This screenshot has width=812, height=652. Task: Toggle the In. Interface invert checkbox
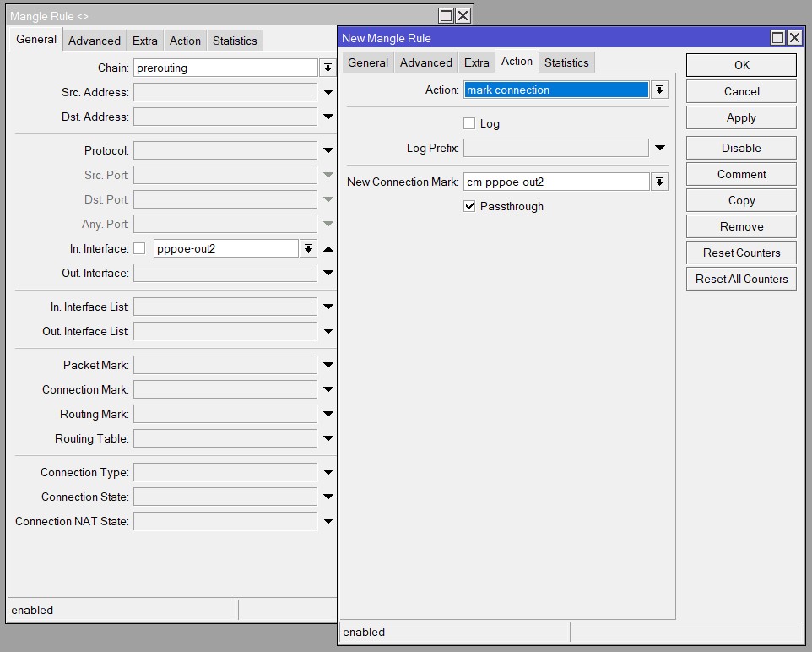[139, 248]
